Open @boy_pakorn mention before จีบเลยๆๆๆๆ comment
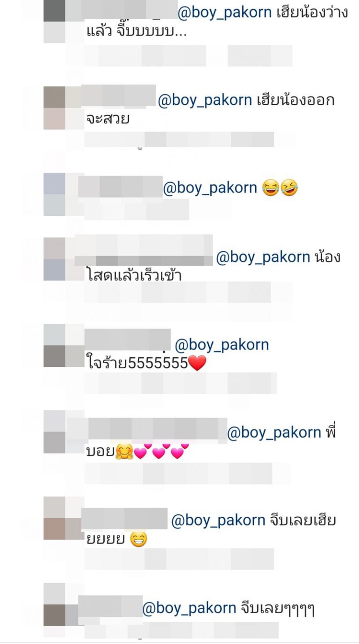This screenshot has height=644, width=359. click(x=189, y=608)
